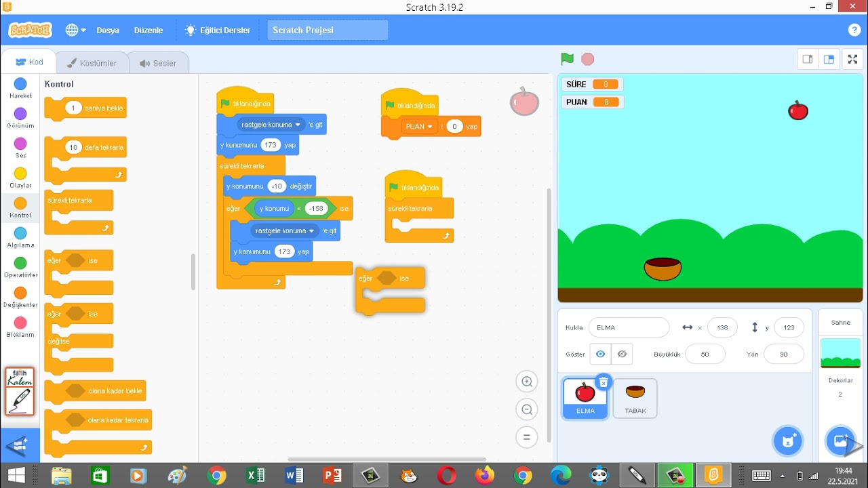Open the Düzenle menu
868x488 pixels.
[149, 30]
